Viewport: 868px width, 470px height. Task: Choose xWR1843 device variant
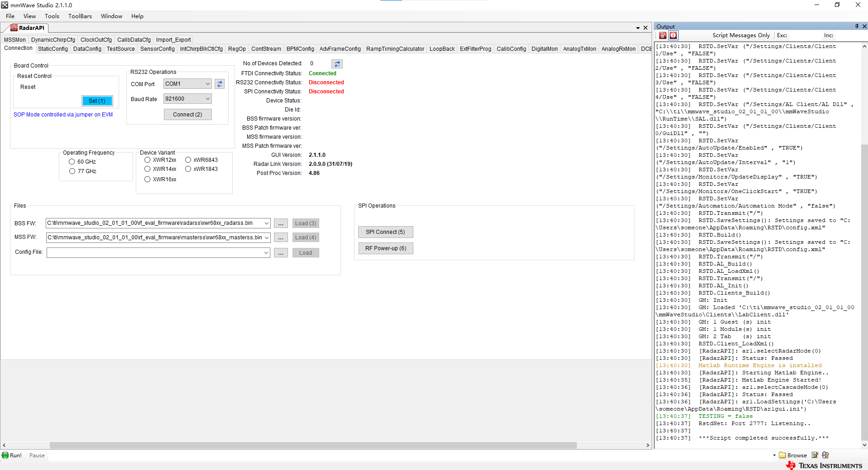click(x=188, y=169)
